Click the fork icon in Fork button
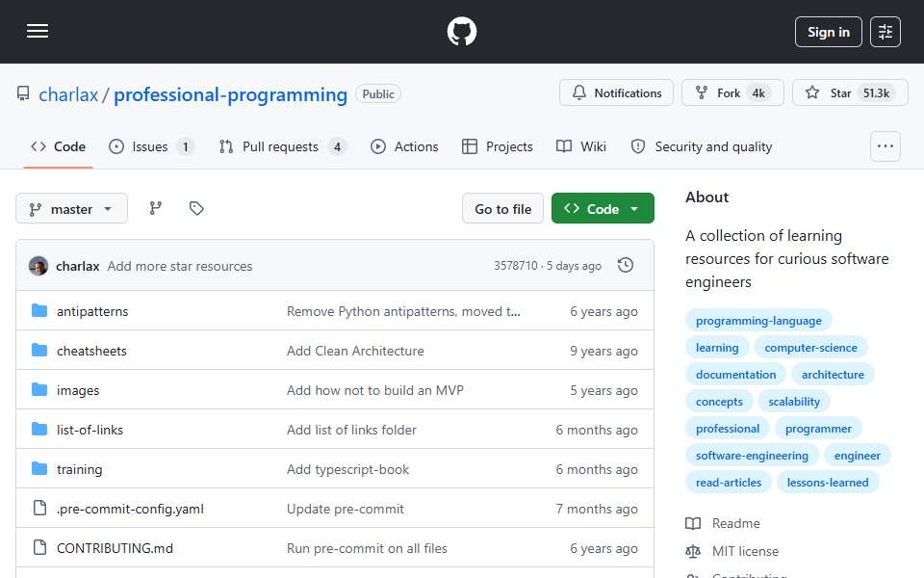This screenshot has height=578, width=924. click(702, 92)
